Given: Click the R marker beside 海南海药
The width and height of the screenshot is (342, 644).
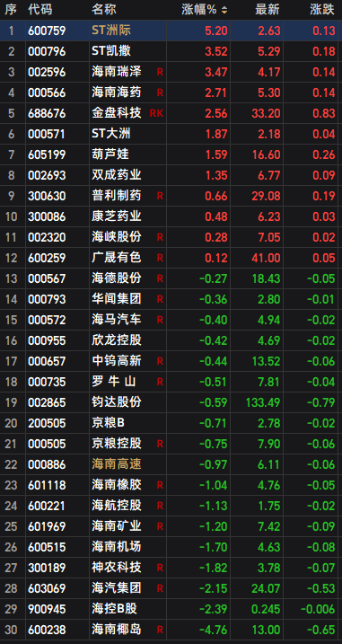Looking at the screenshot, I should 160,93.
